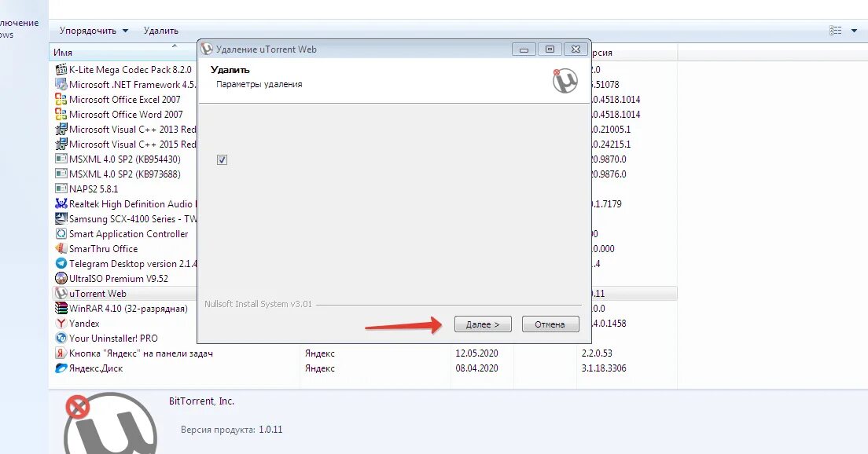Click the WinRAR 4.10 icon
868x454 pixels.
coord(61,309)
